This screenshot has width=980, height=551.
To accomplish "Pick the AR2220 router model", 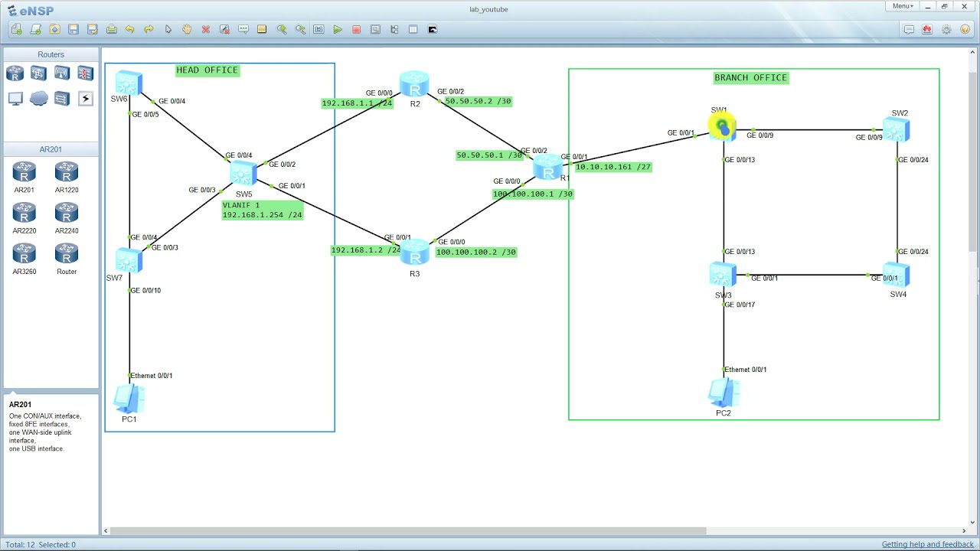I will coord(24,217).
